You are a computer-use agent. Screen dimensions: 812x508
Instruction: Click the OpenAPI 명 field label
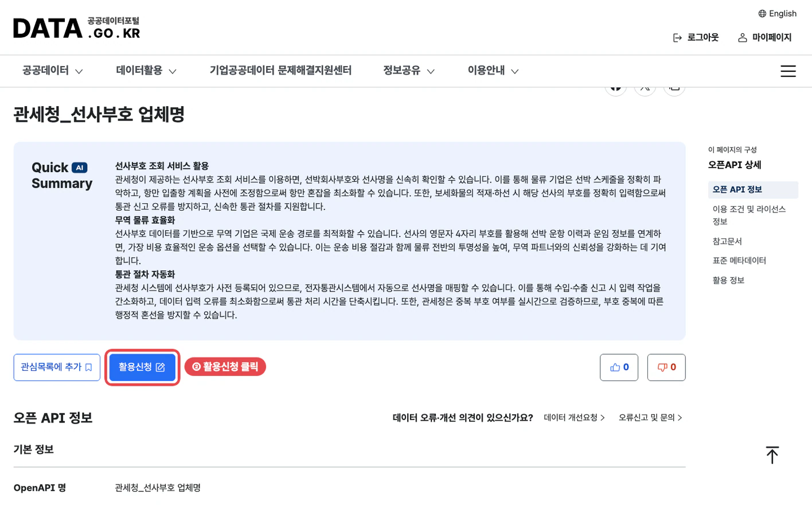click(x=40, y=488)
